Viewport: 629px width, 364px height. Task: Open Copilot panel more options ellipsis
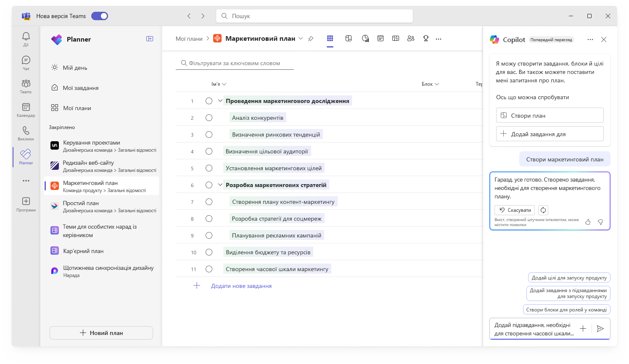point(590,40)
